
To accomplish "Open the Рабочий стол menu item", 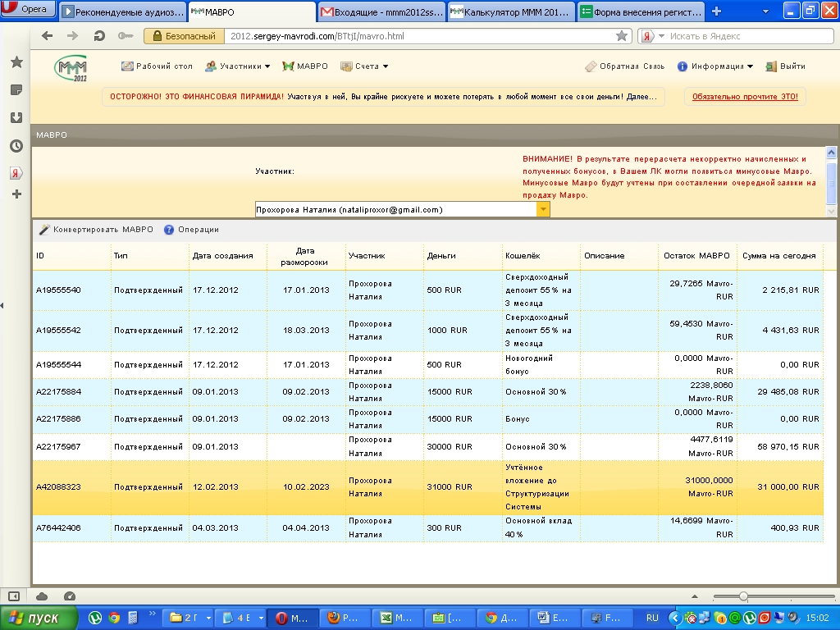I will pyautogui.click(x=157, y=66).
